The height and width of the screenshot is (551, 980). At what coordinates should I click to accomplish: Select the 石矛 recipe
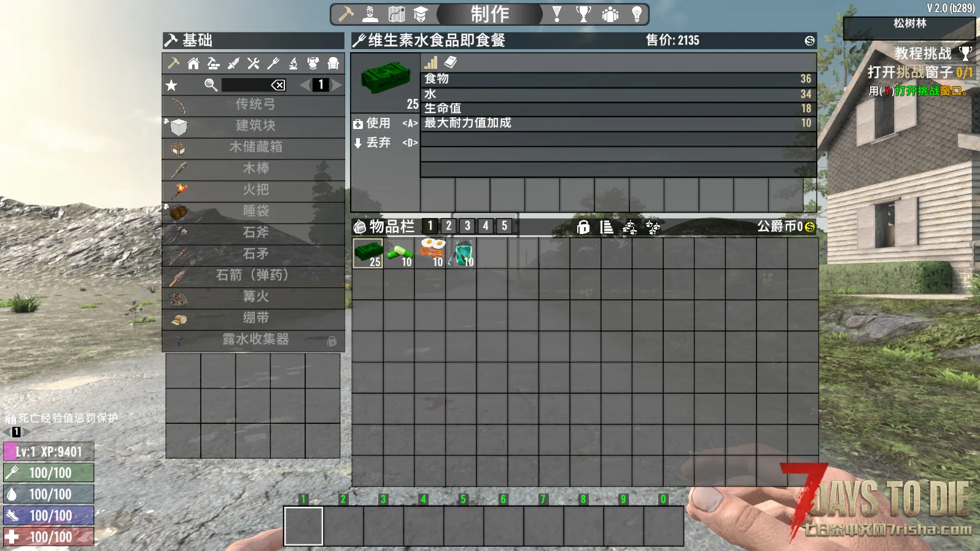(x=253, y=254)
